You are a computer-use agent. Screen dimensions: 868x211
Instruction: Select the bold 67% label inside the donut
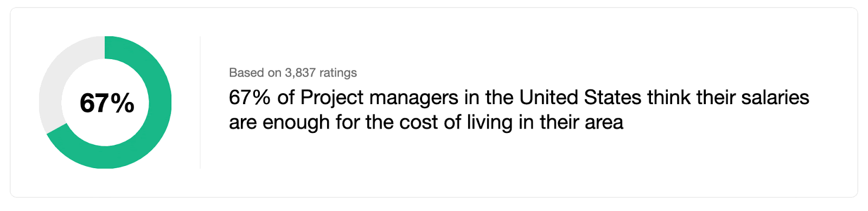point(107,103)
